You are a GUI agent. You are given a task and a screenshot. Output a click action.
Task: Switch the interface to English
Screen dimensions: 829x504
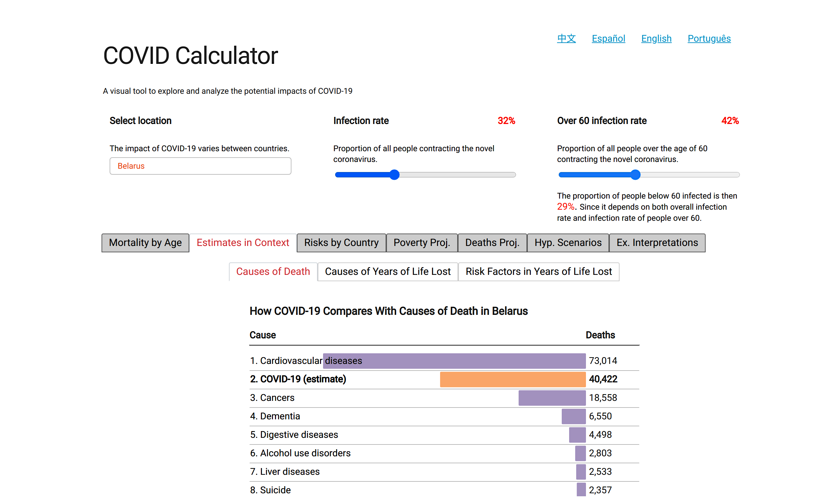656,38
